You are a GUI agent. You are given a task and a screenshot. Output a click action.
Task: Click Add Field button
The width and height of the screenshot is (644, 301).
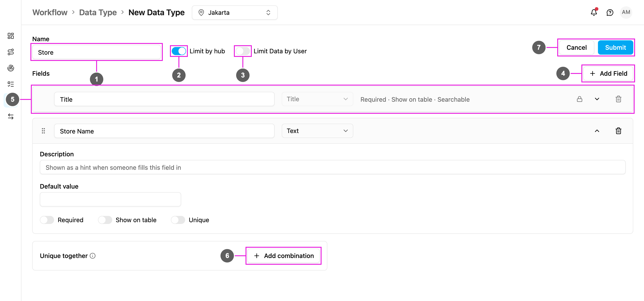tap(608, 73)
